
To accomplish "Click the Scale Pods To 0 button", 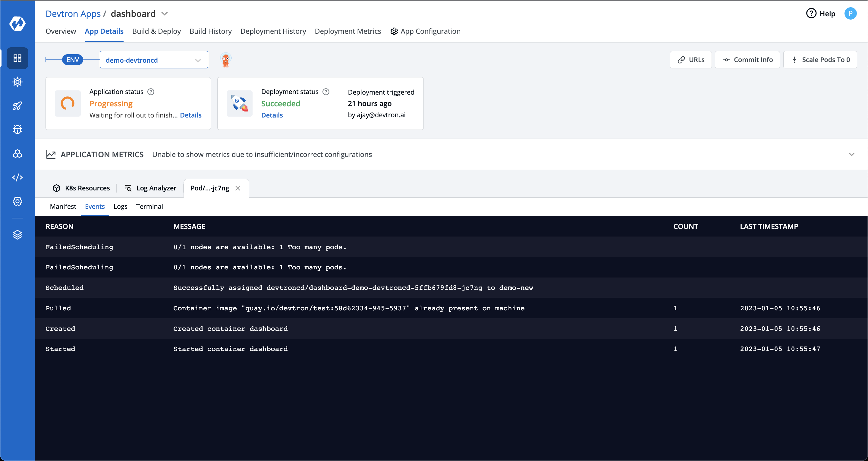I will [820, 59].
